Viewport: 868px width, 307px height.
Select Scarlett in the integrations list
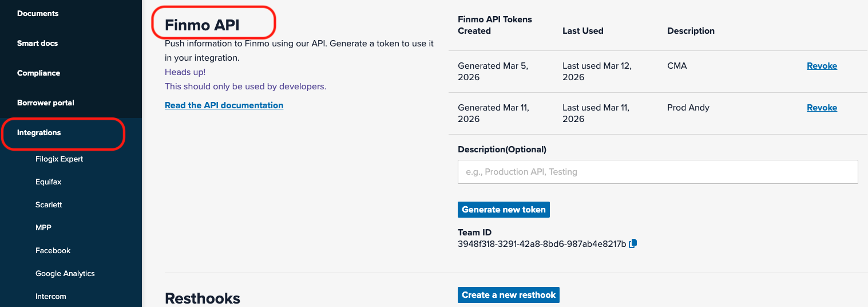point(49,204)
